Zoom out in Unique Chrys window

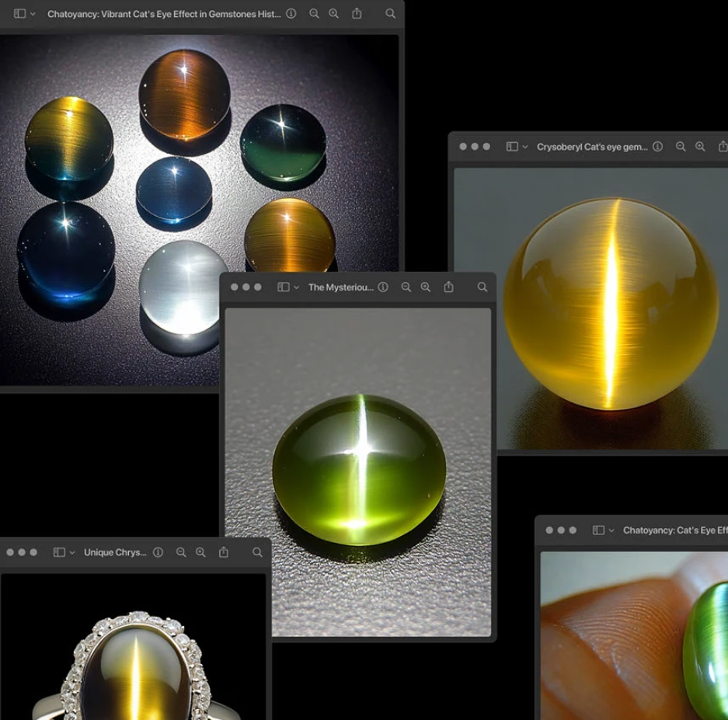(181, 552)
